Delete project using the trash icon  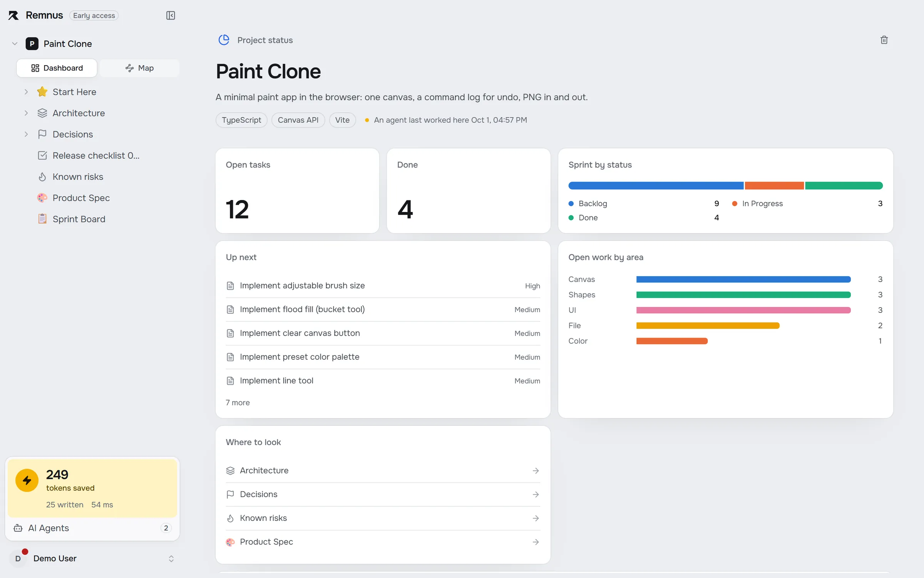tap(884, 40)
